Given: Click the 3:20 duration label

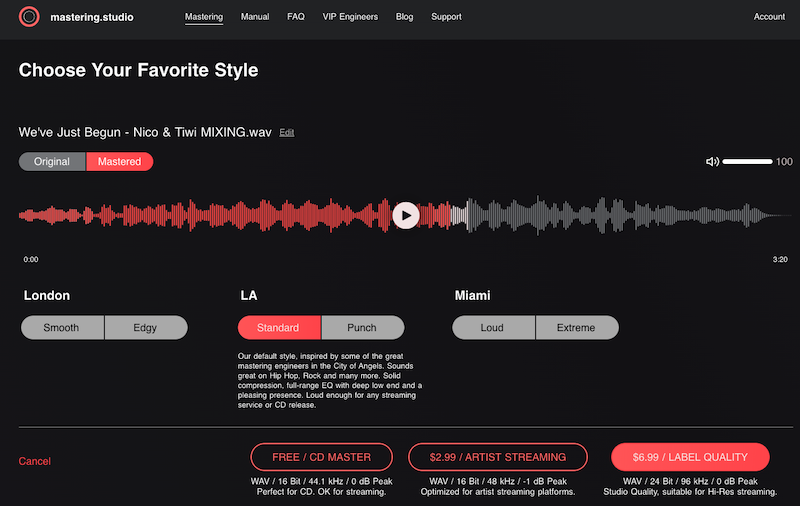Looking at the screenshot, I should [780, 260].
